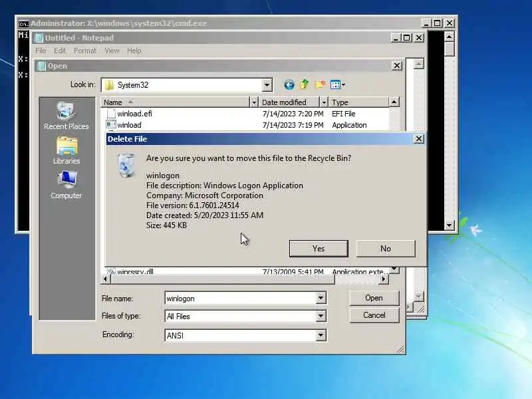Open Libraries in sidebar
Screen dimensions: 532x399
click(66, 151)
